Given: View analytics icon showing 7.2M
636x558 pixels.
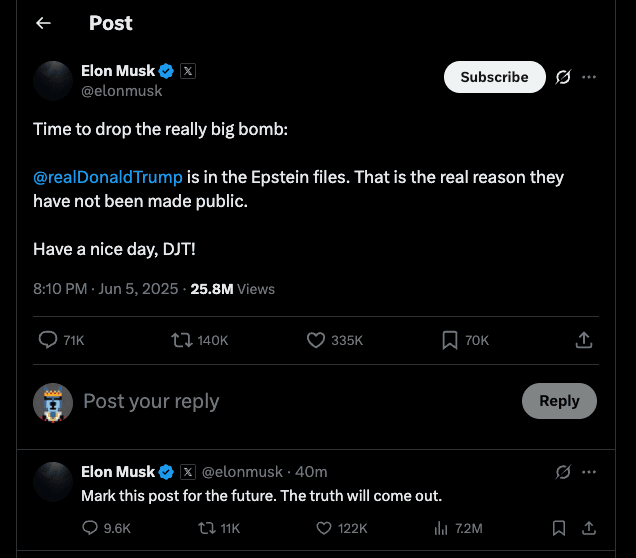Looking at the screenshot, I should 440,528.
